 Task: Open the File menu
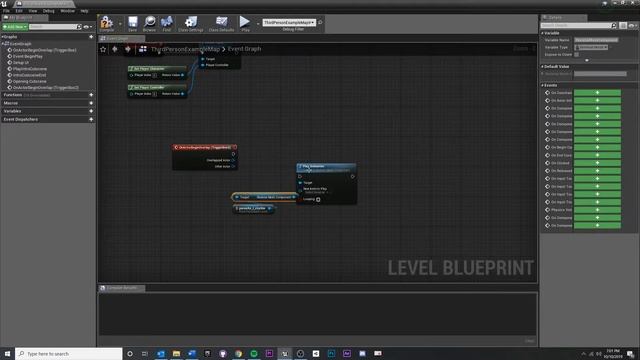(x=6, y=11)
